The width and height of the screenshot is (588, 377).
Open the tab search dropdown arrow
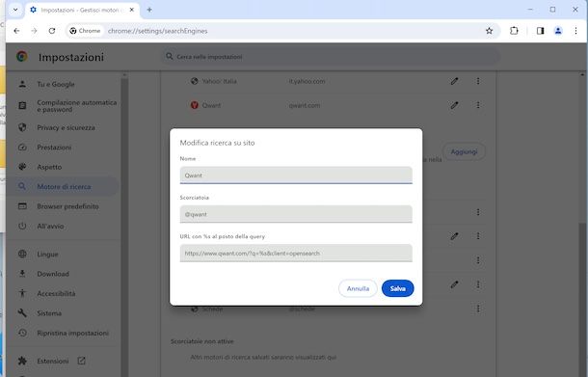coord(15,10)
